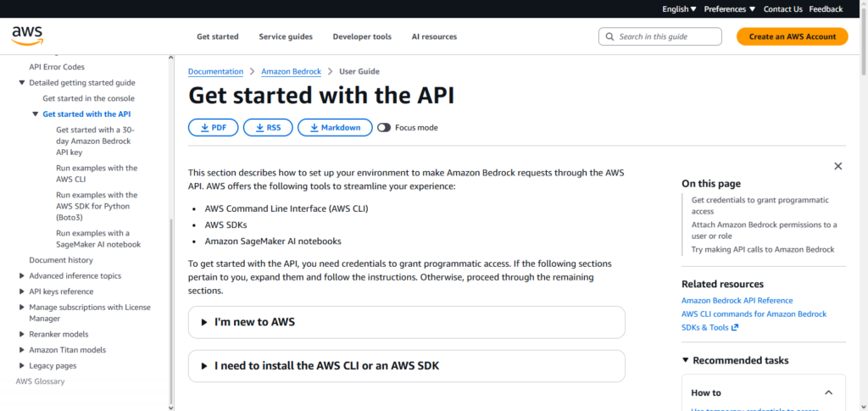The width and height of the screenshot is (868, 411).
Task: Open the Documentation breadcrumb link
Action: coord(215,71)
